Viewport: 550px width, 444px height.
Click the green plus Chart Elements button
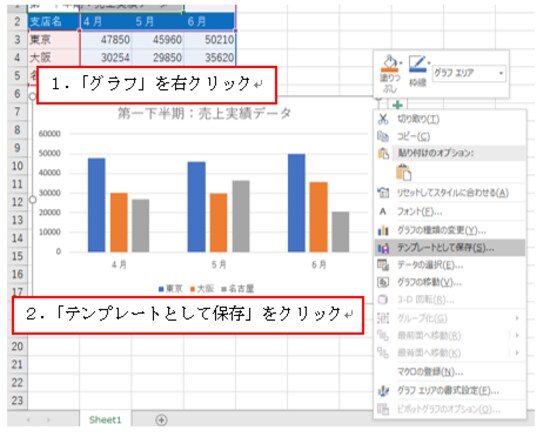click(x=397, y=105)
